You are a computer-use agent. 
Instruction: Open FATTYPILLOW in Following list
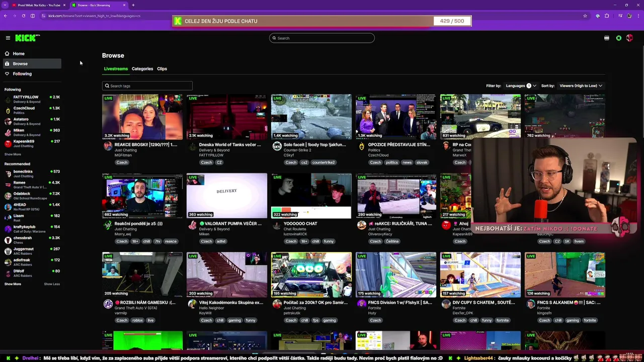31,99
